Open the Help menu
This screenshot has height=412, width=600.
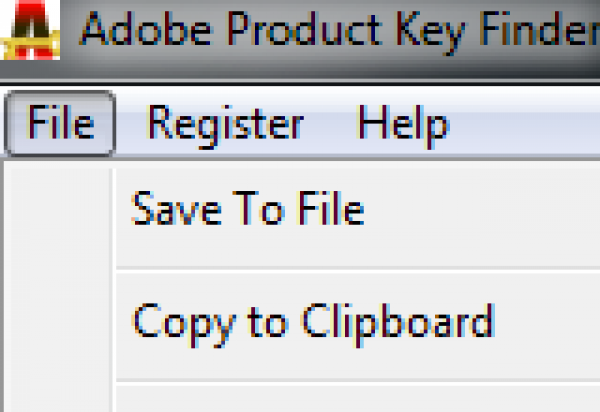(403, 125)
